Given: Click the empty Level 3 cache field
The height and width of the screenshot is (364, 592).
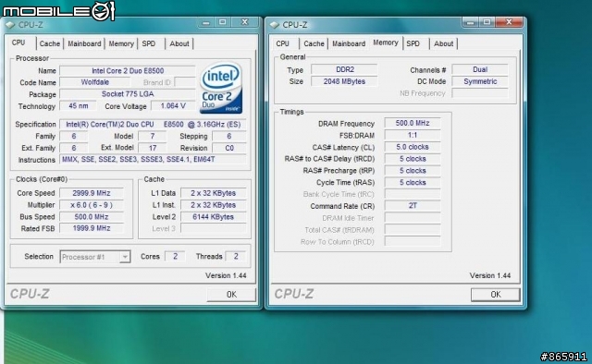Looking at the screenshot, I should click(x=213, y=228).
